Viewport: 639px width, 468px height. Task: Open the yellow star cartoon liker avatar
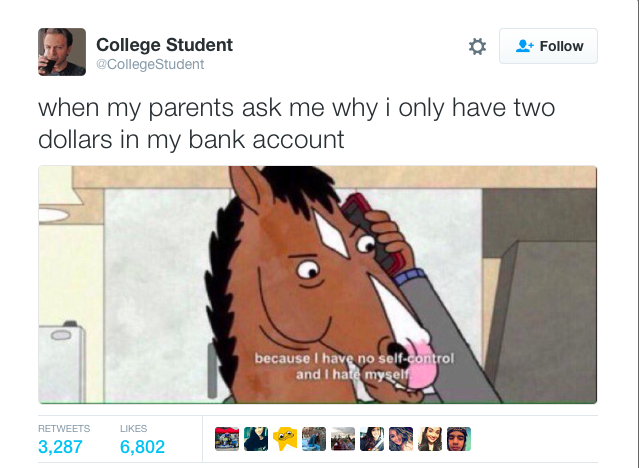(285, 439)
